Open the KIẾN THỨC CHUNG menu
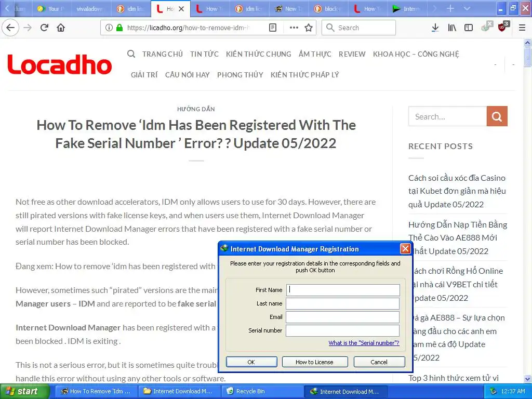532x399 pixels. 259,54
